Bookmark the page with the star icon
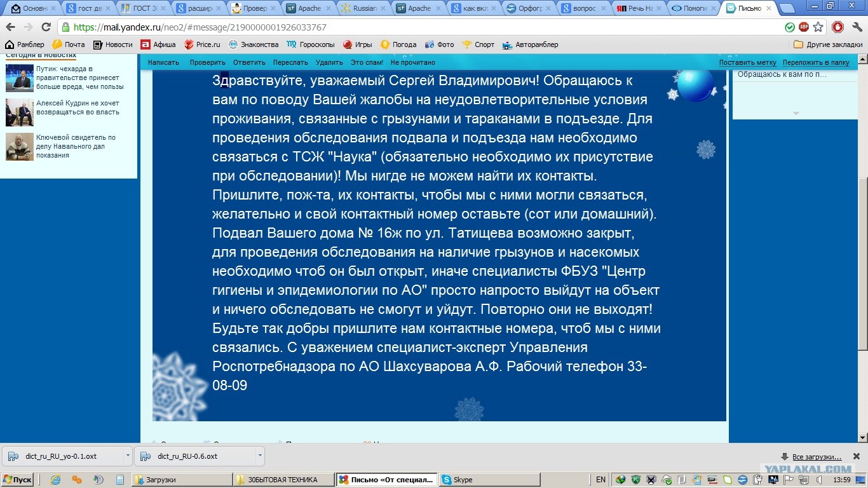This screenshot has width=868, height=488. click(818, 27)
